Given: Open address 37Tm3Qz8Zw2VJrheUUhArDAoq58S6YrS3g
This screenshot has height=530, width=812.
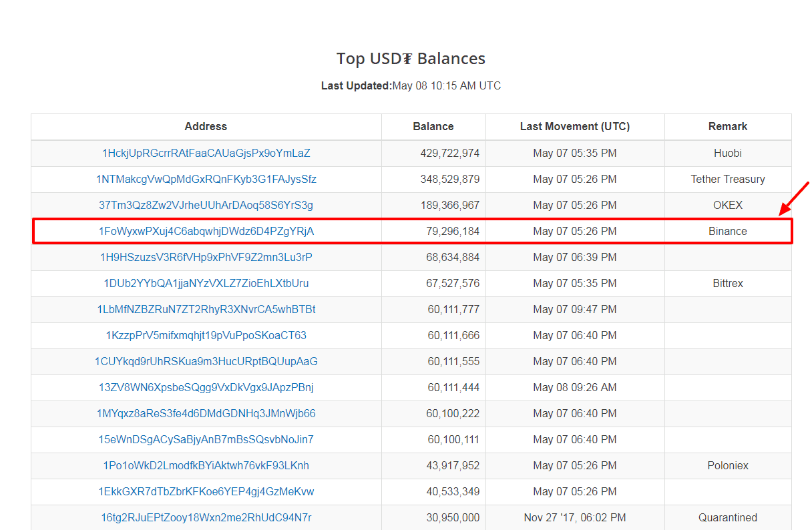Looking at the screenshot, I should click(x=206, y=206).
